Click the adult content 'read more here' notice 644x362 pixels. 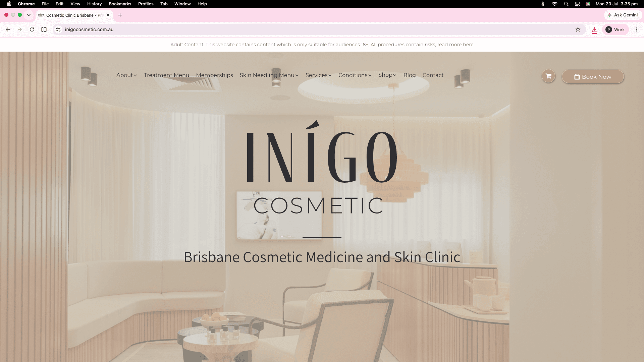[x=455, y=45]
